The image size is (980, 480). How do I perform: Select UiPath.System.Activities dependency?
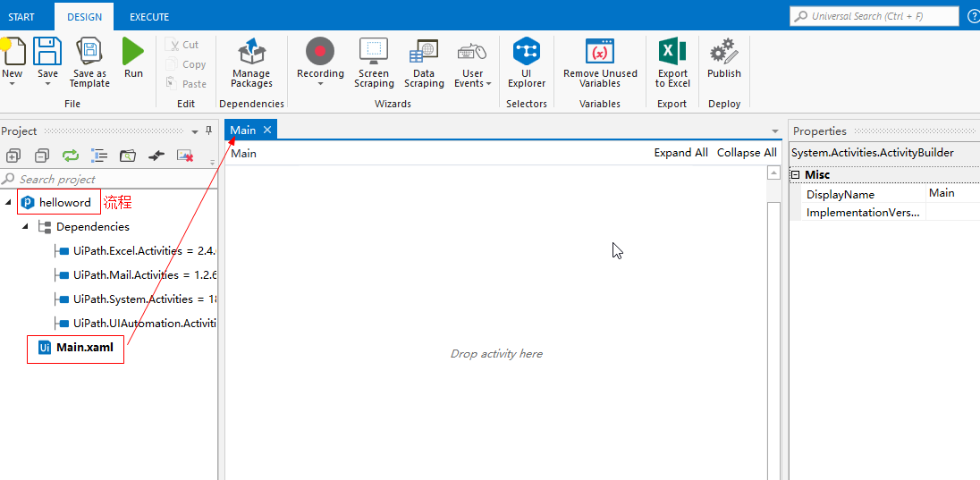pos(144,299)
